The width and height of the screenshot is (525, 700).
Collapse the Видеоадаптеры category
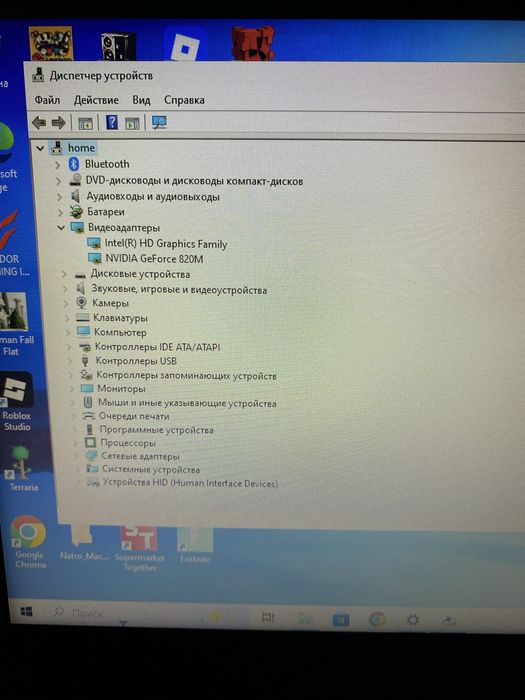point(61,228)
